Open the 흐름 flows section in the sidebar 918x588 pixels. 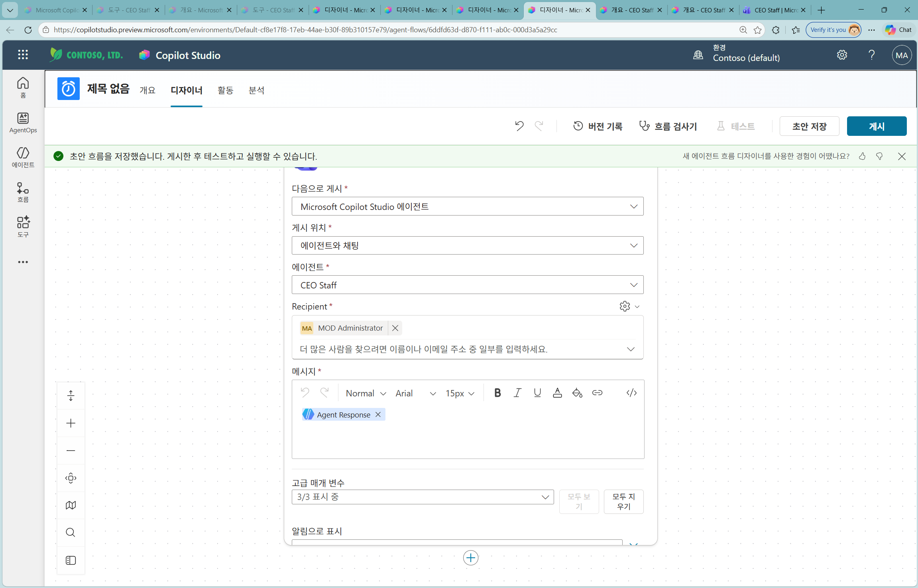coord(23,192)
